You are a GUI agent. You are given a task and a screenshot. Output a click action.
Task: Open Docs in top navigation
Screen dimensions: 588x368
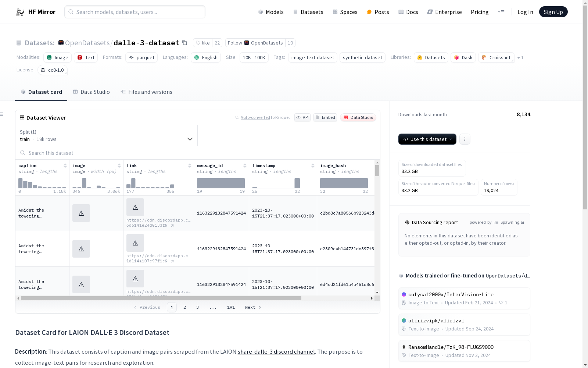tap(408, 12)
